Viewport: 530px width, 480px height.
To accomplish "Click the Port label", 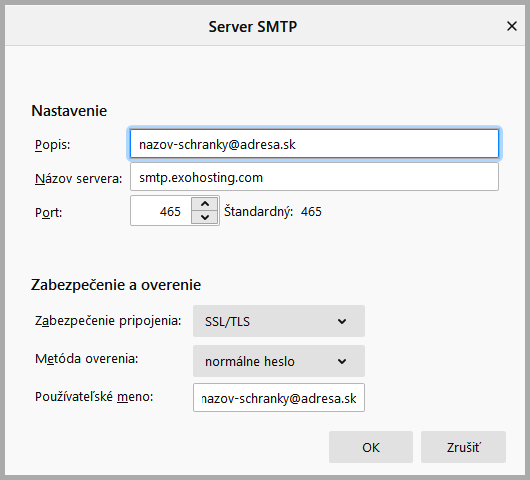I will tap(48, 213).
